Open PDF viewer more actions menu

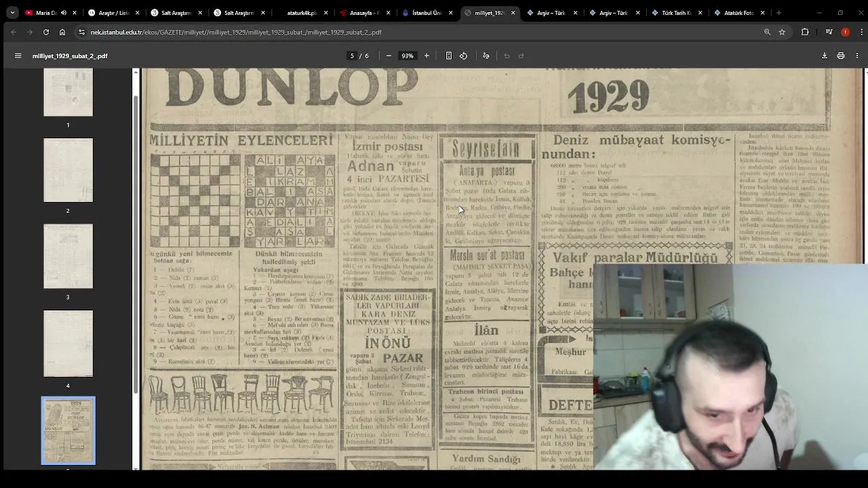pyautogui.click(x=857, y=56)
